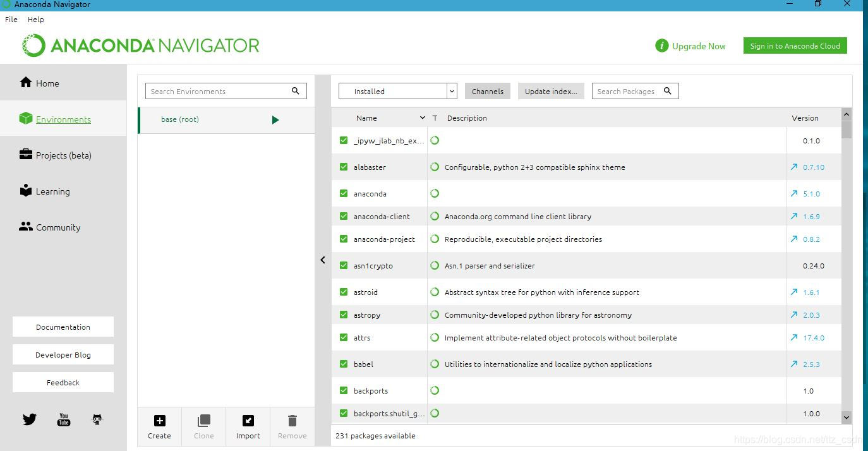Image resolution: width=868 pixels, height=451 pixels.
Task: Go to the Projects (beta) tab
Action: point(63,155)
